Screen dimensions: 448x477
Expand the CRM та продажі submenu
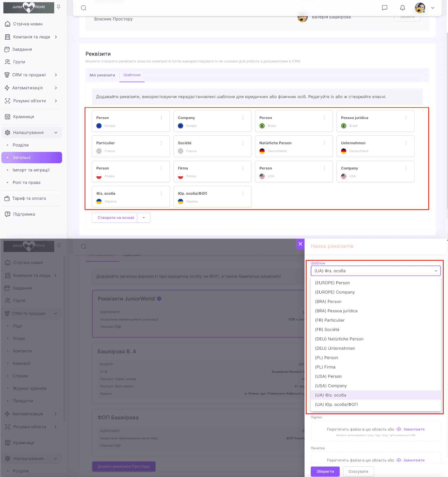pyautogui.click(x=56, y=75)
